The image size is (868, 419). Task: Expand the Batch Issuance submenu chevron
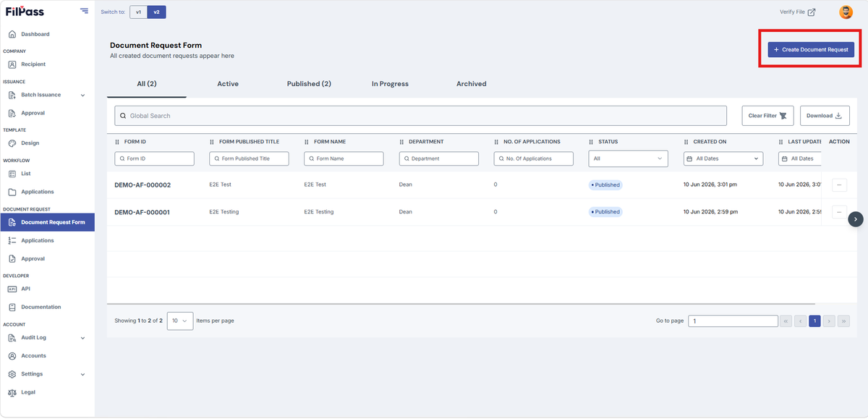tap(82, 95)
